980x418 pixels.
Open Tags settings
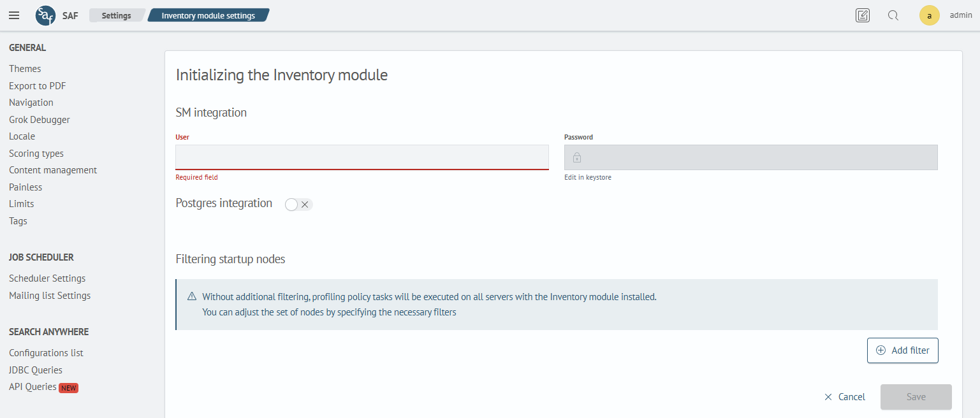click(x=18, y=221)
